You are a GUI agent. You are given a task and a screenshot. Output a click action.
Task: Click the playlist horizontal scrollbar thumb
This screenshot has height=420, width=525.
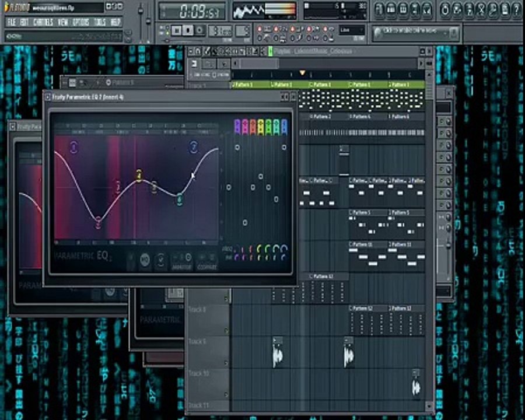[259, 64]
